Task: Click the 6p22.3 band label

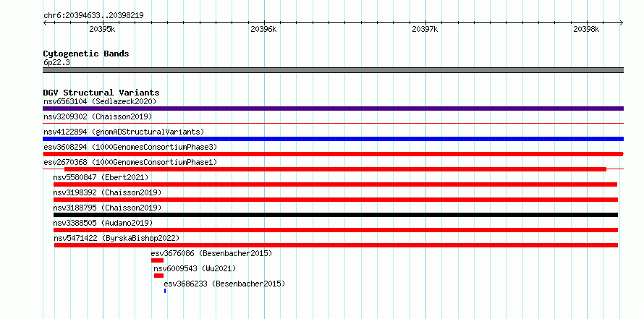Action: (56, 62)
